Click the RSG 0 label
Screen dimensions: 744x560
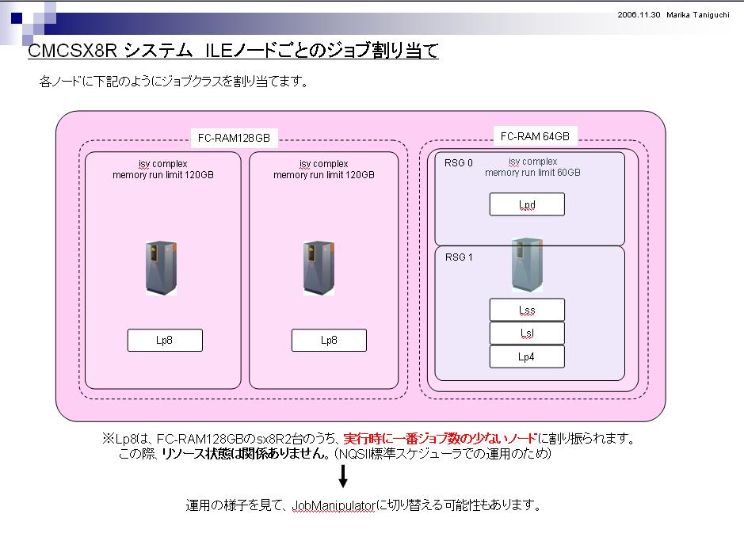pos(458,162)
